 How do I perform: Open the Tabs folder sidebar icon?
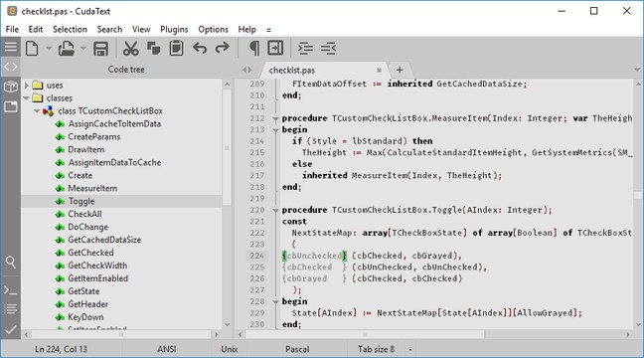[11, 106]
